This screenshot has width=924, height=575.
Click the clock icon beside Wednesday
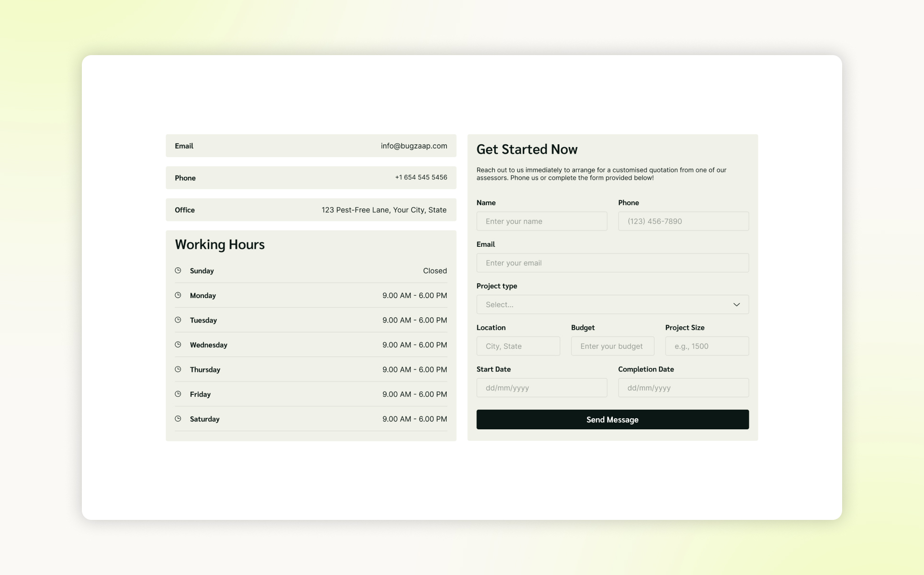[178, 345]
